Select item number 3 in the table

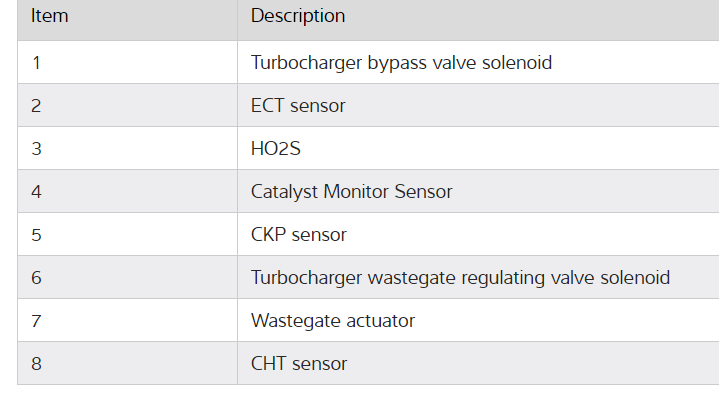click(x=37, y=149)
